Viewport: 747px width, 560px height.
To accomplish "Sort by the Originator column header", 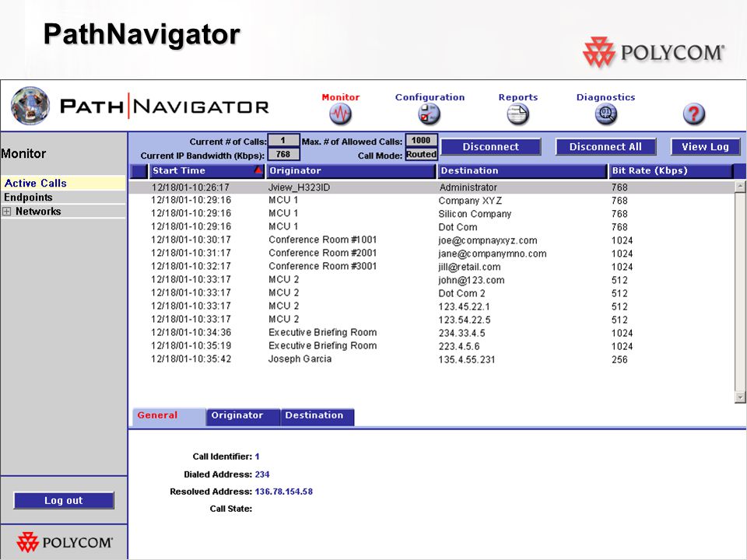I will tap(351, 170).
